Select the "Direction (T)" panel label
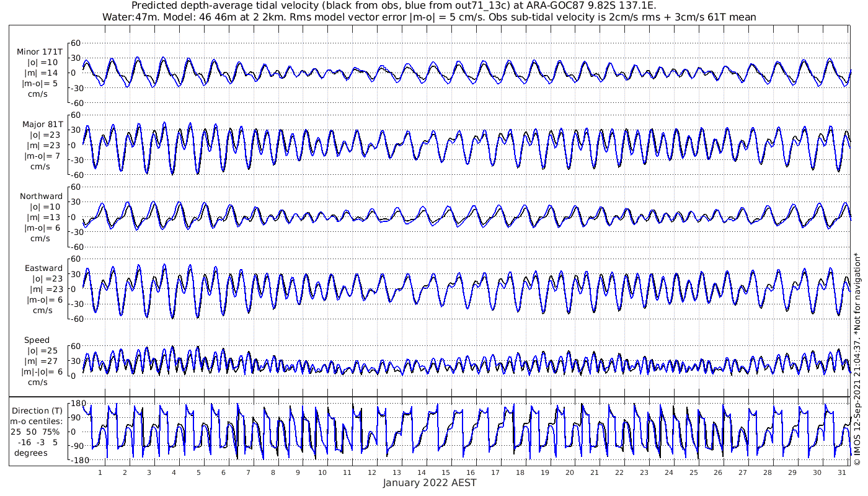Viewport: 868px width, 496px height. coord(37,410)
